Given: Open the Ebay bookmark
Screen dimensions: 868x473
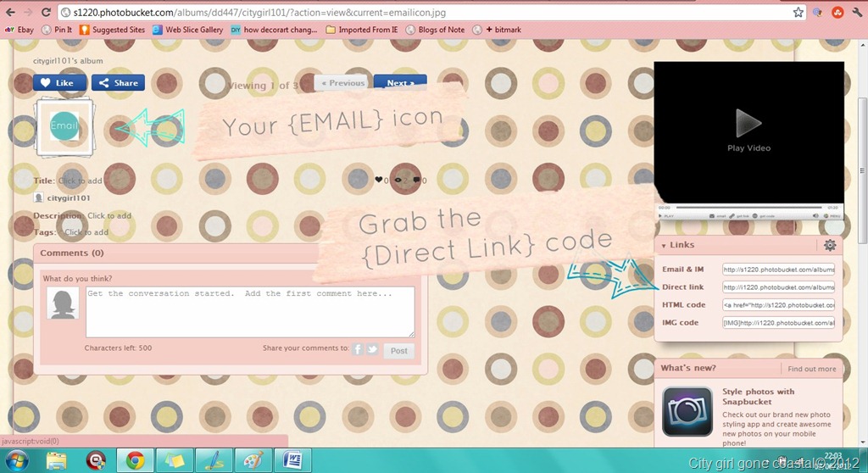Looking at the screenshot, I should (19, 30).
